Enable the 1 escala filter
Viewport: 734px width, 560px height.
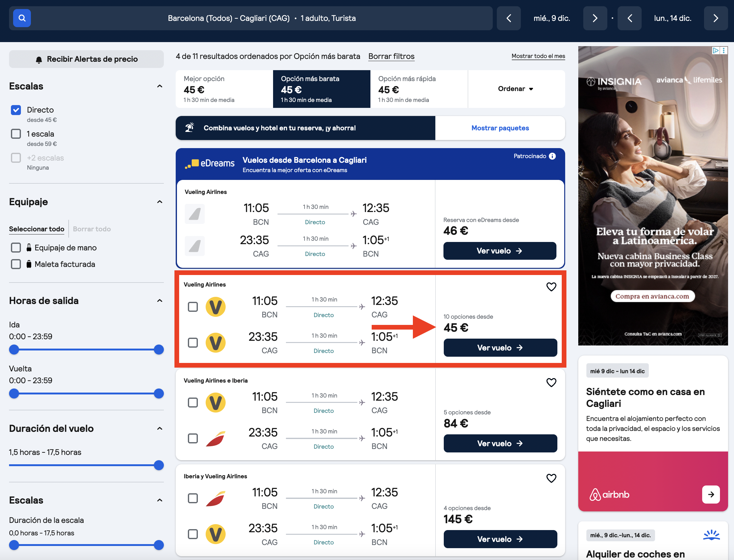16,134
